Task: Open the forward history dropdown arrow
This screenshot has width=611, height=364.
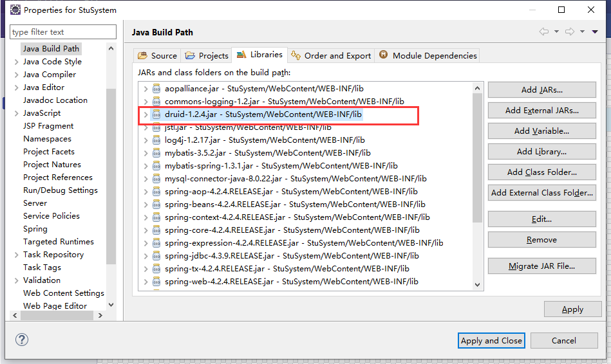Action: [x=582, y=32]
